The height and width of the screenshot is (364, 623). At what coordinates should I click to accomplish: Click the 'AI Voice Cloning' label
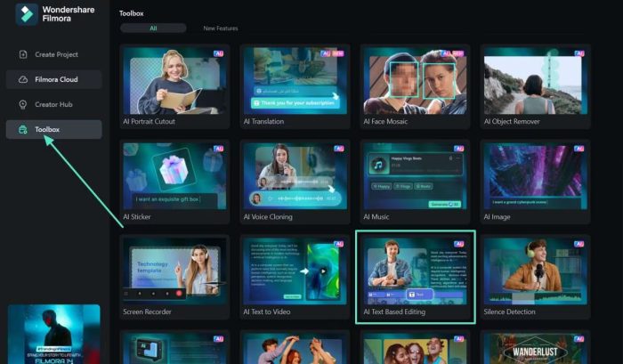268,217
